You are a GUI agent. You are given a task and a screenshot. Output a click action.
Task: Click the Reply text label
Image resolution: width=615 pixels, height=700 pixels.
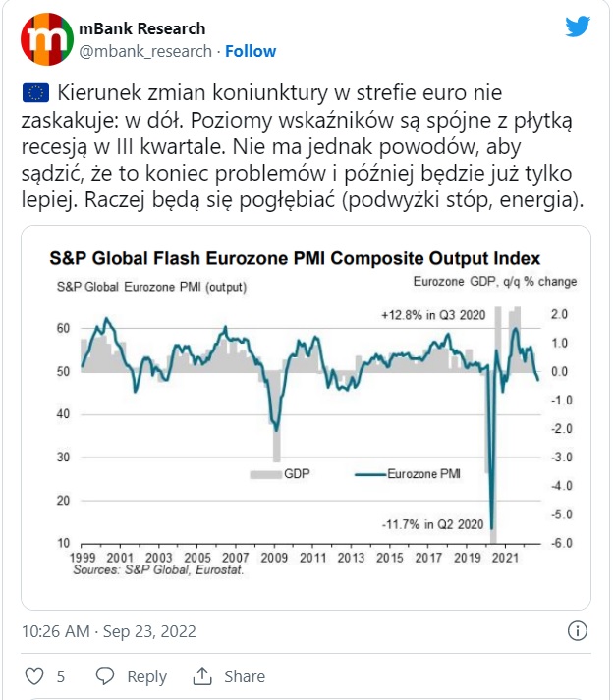click(147, 676)
